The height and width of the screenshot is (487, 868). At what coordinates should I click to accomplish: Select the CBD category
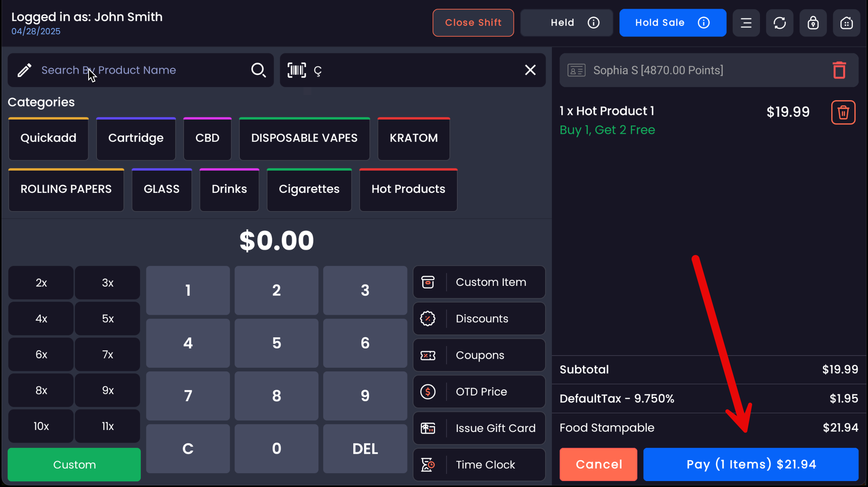(207, 138)
